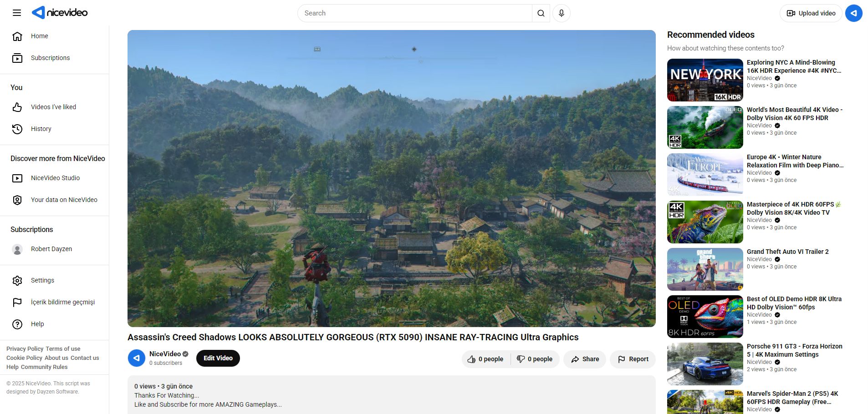Click the NiceVideo channel avatar below the video
The height and width of the screenshot is (414, 868).
(x=136, y=358)
